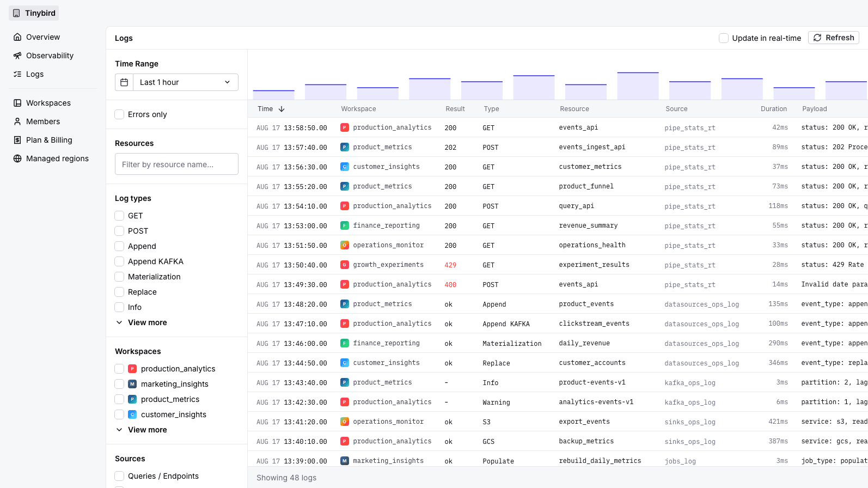The image size is (868, 488).
Task: Click the kafka_ops_log source in Warning row
Action: coord(690,402)
